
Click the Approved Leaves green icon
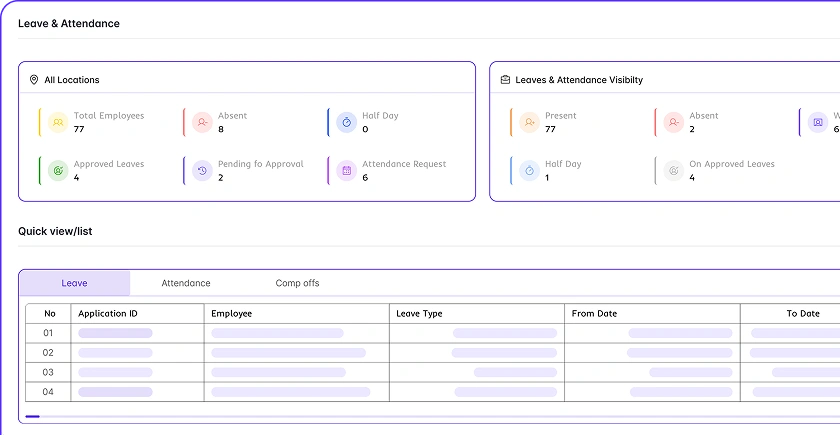click(58, 171)
